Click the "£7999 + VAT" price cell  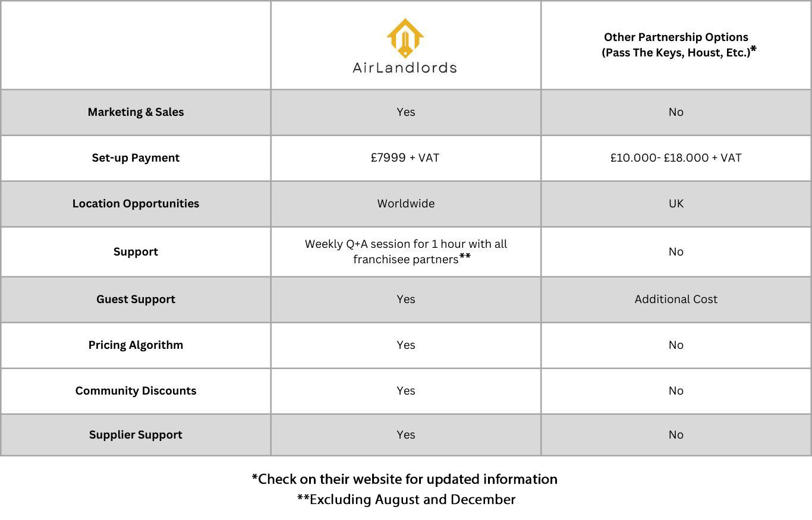[405, 157]
